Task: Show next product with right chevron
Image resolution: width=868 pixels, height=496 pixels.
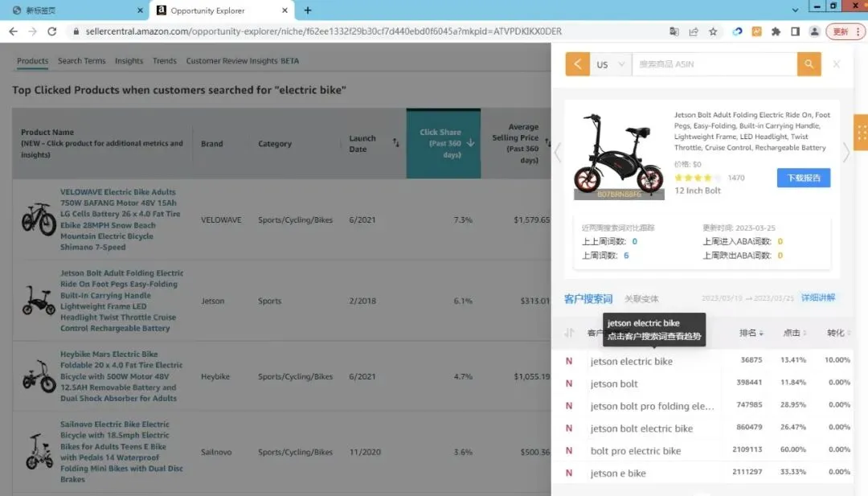Action: (x=845, y=152)
